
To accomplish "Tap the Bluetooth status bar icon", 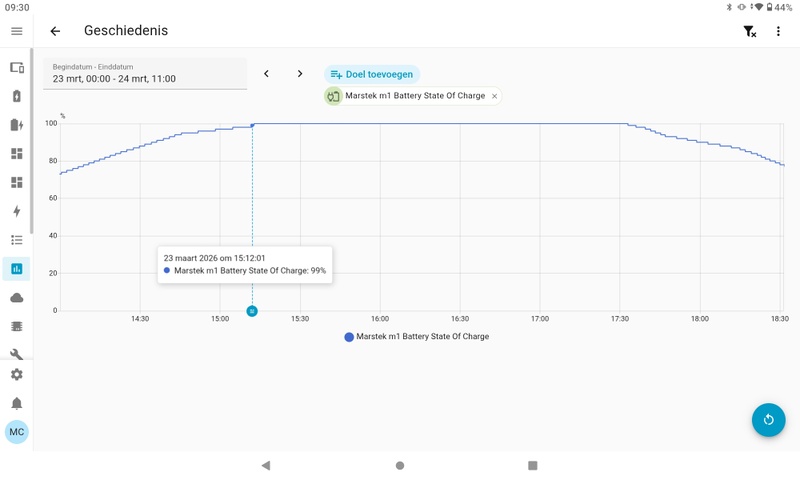I will click(x=729, y=7).
